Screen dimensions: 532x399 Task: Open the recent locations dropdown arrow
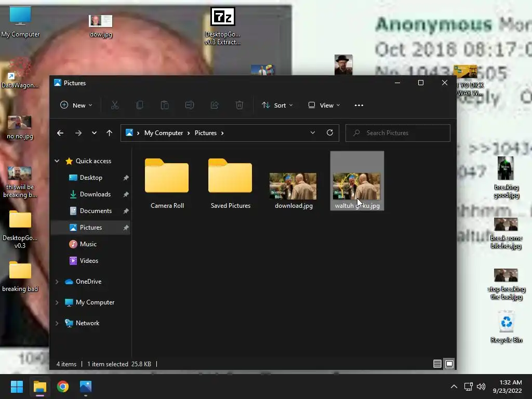[94, 133]
